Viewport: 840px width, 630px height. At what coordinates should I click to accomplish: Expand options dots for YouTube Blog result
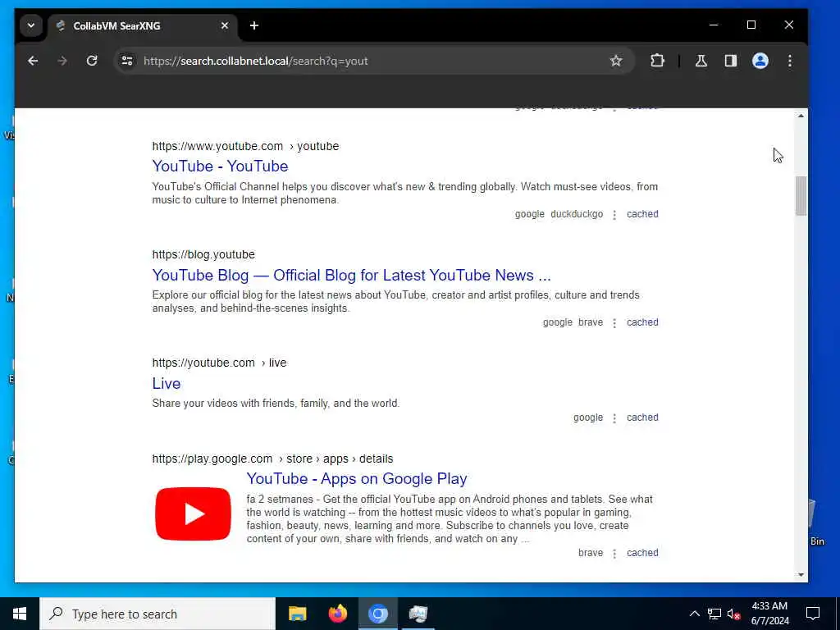click(x=614, y=322)
